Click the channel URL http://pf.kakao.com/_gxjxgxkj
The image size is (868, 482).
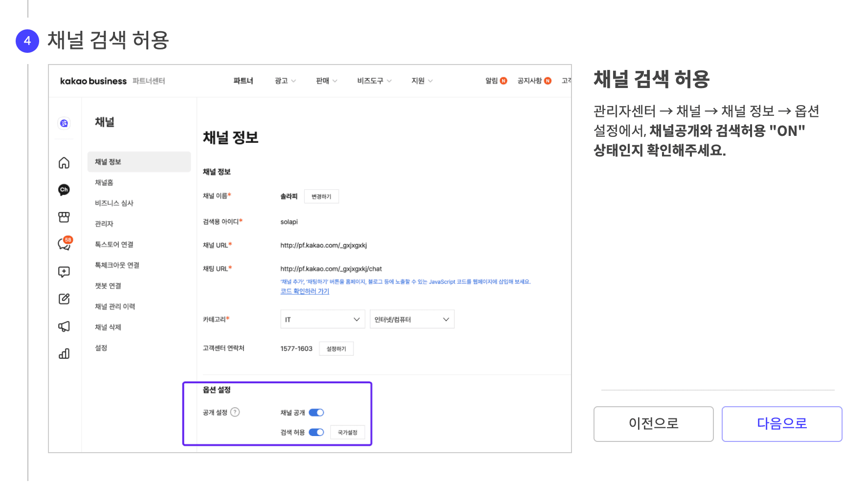(x=323, y=245)
